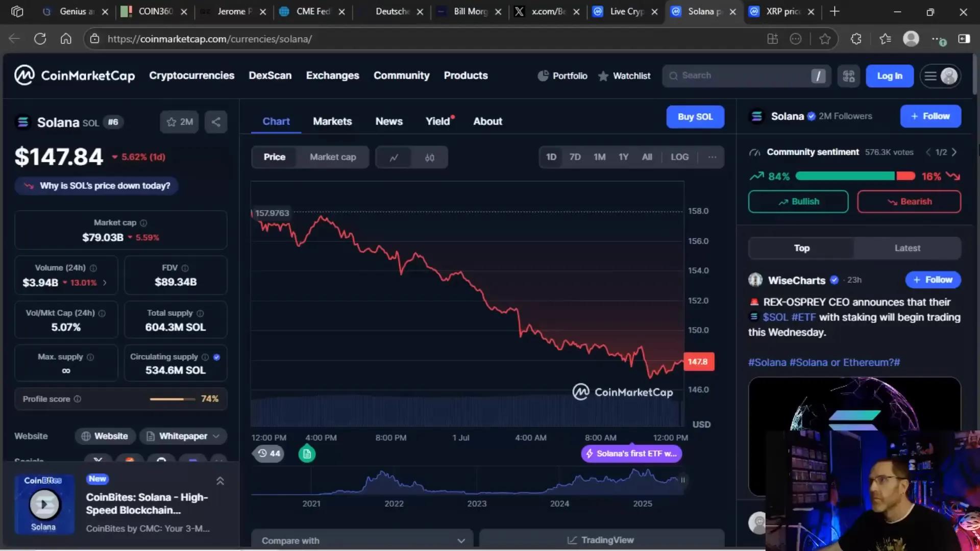Click Why is SOL's price down today

coord(96,186)
